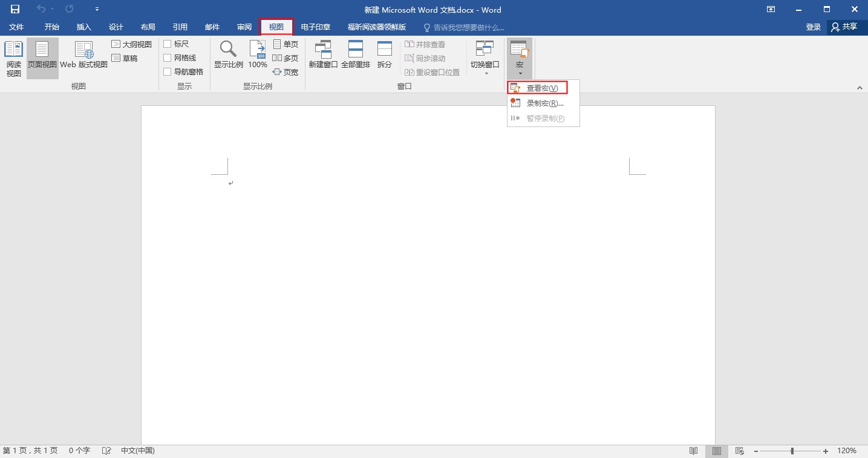
Task: Open 草稿 draft view
Action: point(128,57)
